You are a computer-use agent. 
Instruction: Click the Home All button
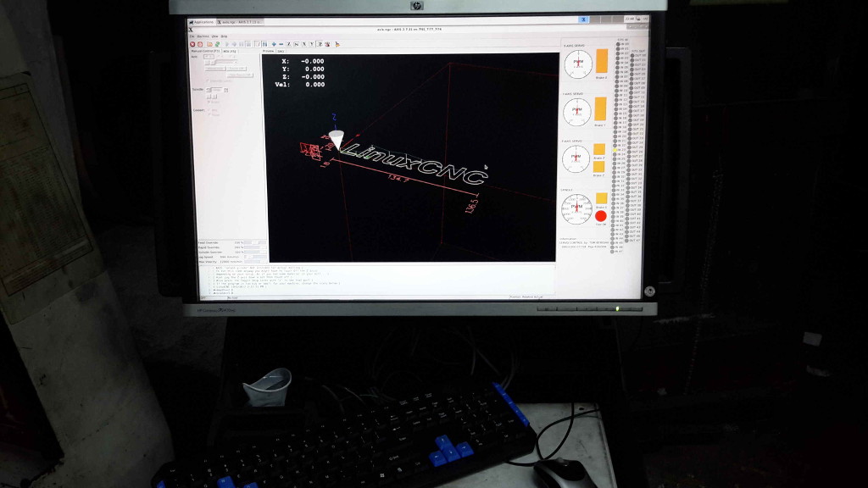coord(214,69)
